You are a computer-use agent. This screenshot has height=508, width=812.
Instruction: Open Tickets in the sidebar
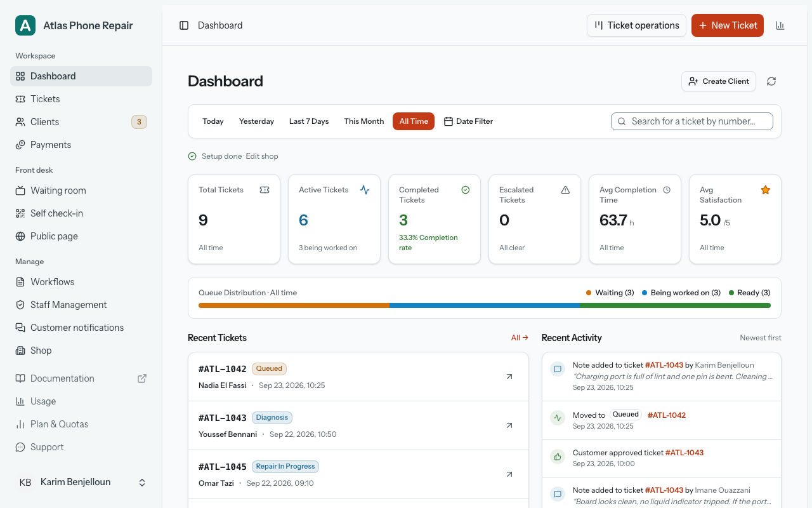click(81, 99)
